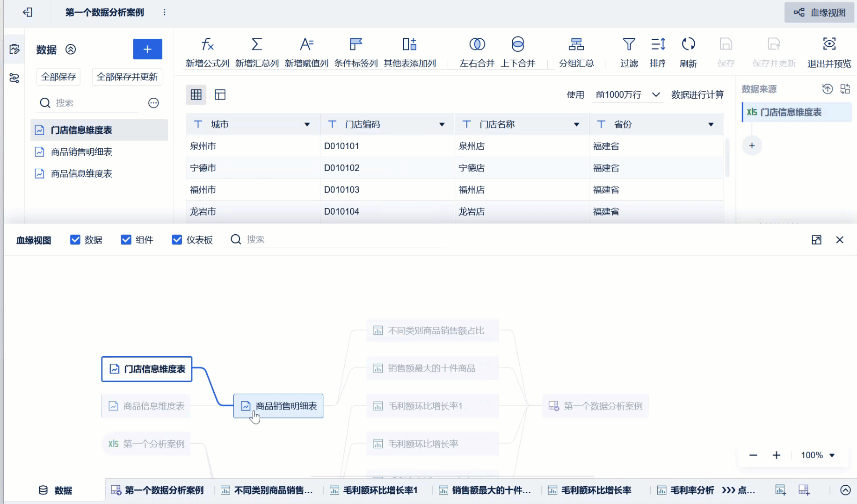Select the 条件标签列 tool

click(x=356, y=52)
